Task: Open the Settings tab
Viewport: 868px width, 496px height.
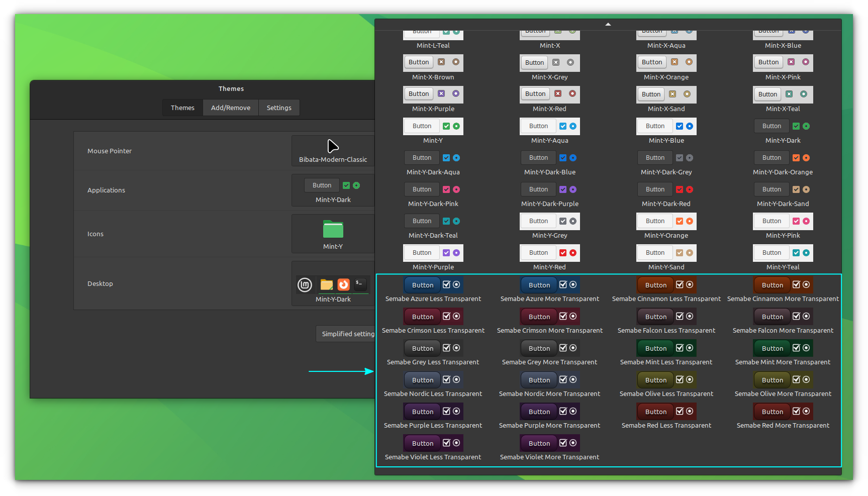Action: [279, 107]
